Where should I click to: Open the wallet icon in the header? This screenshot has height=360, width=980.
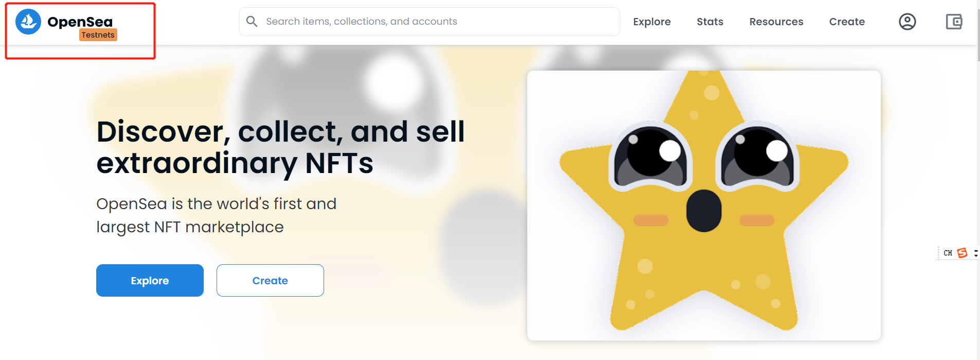tap(954, 22)
